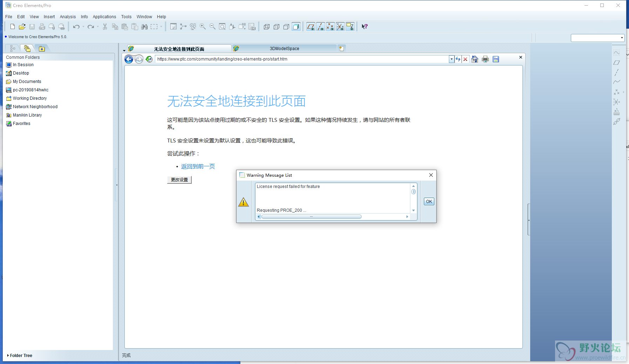Go back in embedded browser
The height and width of the screenshot is (364, 629).
click(x=129, y=59)
